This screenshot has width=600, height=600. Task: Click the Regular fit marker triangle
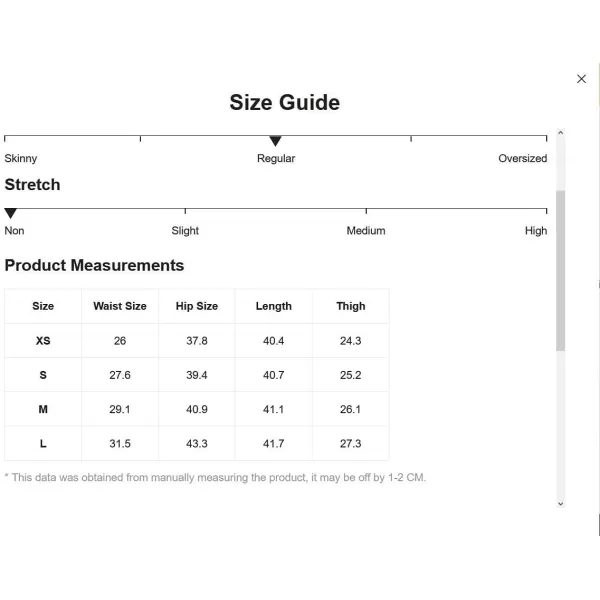276,141
